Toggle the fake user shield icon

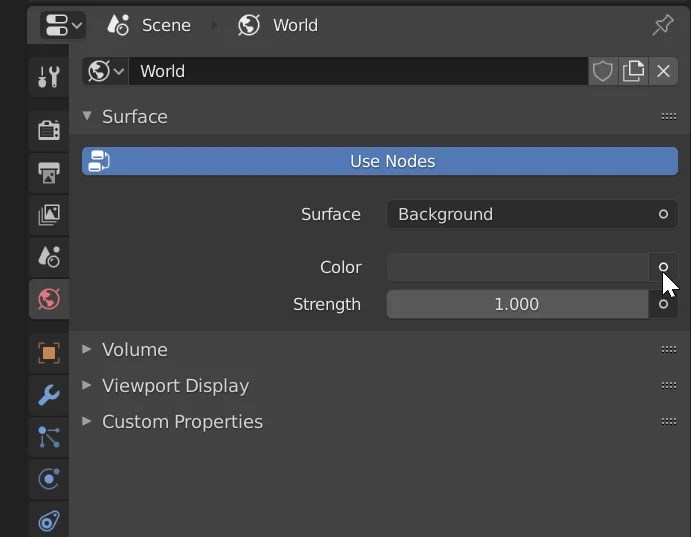(x=602, y=71)
